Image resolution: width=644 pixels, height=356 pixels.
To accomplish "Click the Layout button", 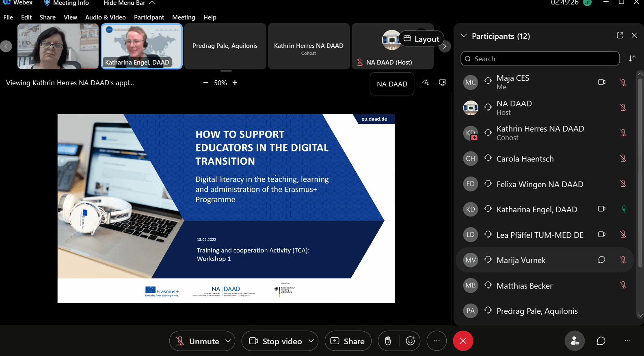I will click(421, 39).
